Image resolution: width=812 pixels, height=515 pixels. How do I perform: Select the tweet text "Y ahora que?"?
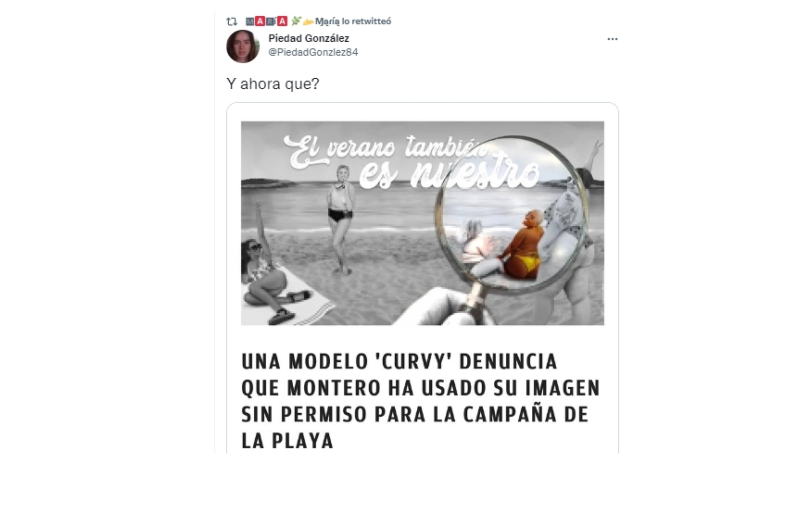point(273,84)
